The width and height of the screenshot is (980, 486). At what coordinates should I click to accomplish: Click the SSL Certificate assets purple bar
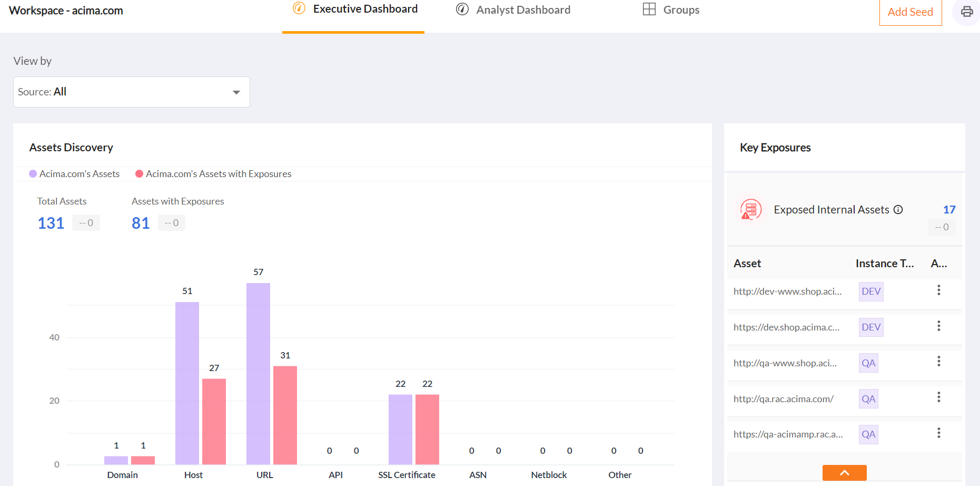tap(400, 430)
